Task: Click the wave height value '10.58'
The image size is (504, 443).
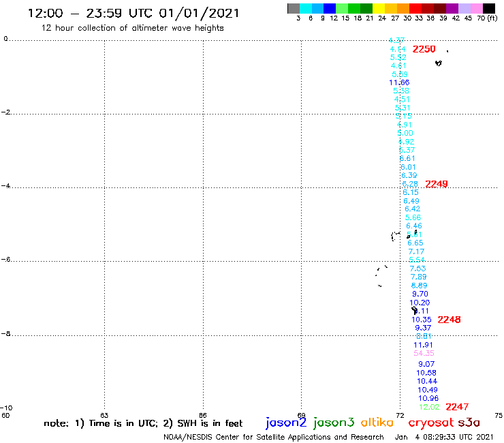Action: pyautogui.click(x=426, y=373)
